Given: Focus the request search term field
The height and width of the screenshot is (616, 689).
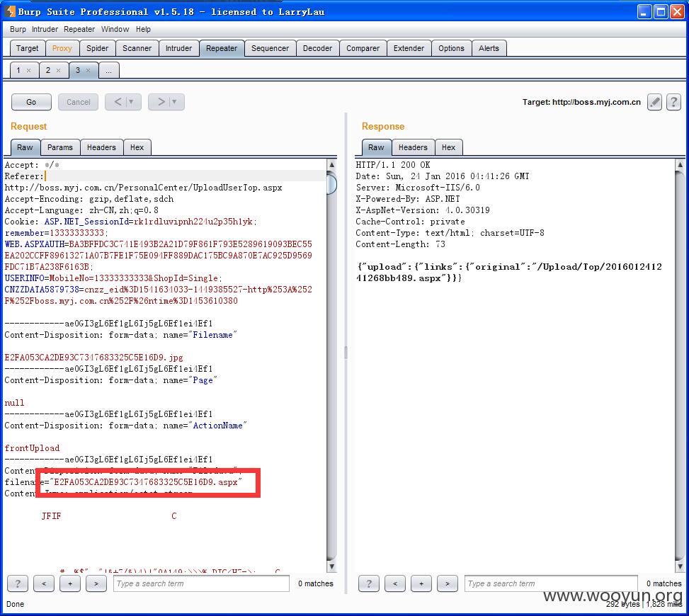Looking at the screenshot, I should [201, 583].
